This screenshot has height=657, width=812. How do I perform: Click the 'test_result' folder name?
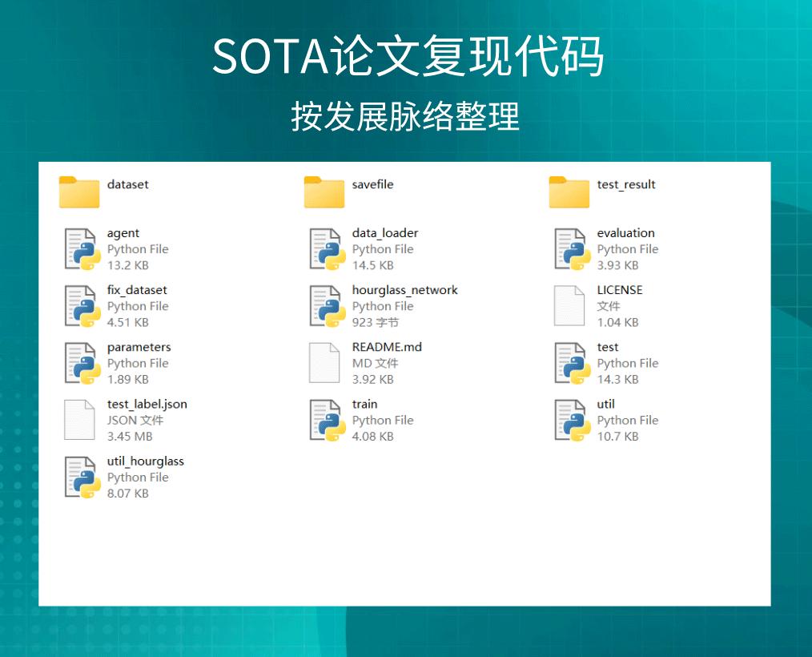coord(626,185)
